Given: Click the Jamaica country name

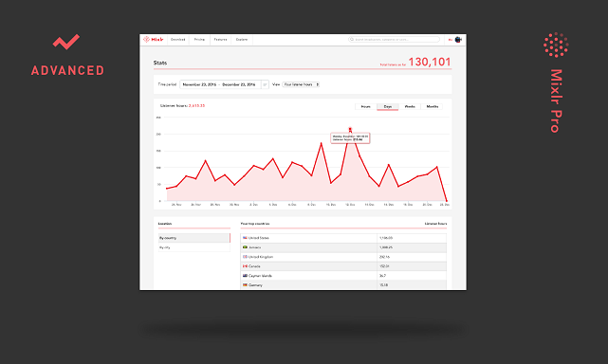Looking at the screenshot, I should [x=254, y=247].
